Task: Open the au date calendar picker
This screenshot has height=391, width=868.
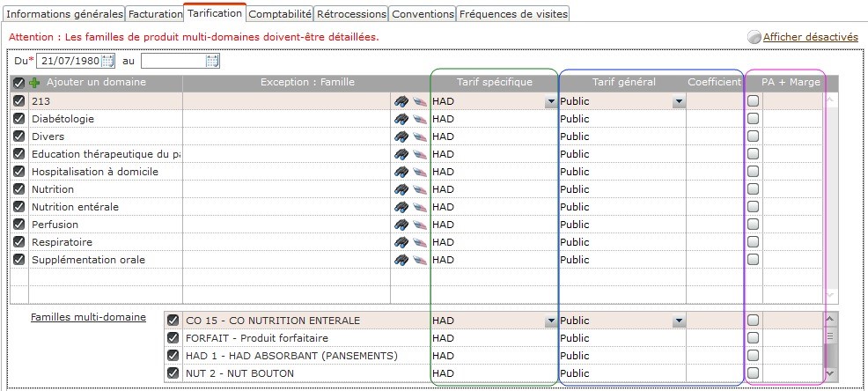Action: click(x=212, y=61)
